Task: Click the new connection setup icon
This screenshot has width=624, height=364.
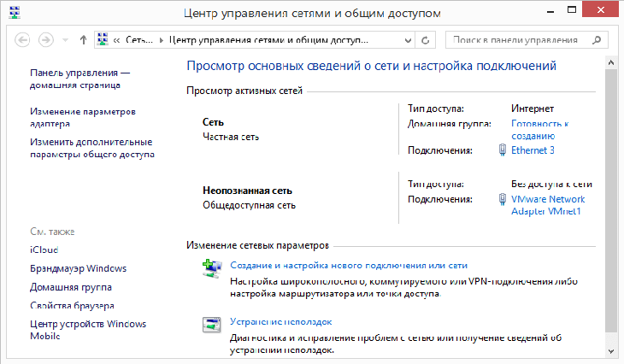Action: 211,268
